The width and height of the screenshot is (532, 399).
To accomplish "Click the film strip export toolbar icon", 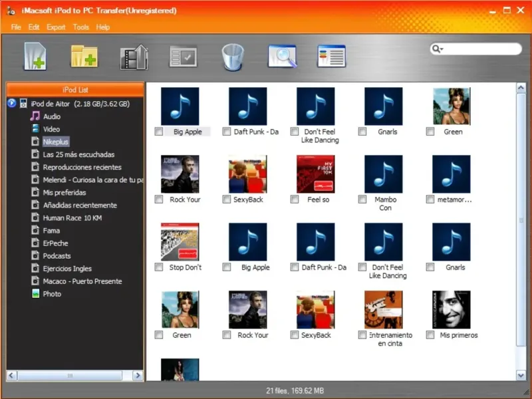I will click(x=134, y=57).
